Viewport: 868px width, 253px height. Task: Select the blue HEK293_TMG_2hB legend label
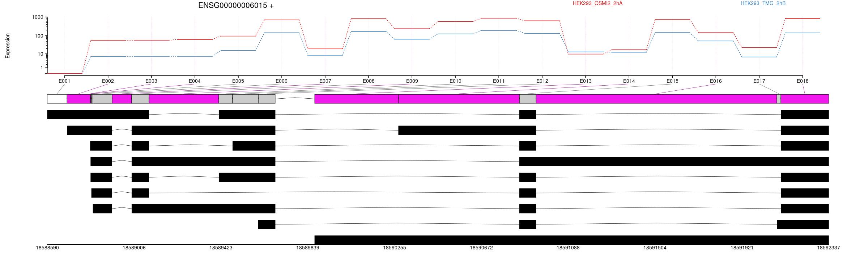763,3
